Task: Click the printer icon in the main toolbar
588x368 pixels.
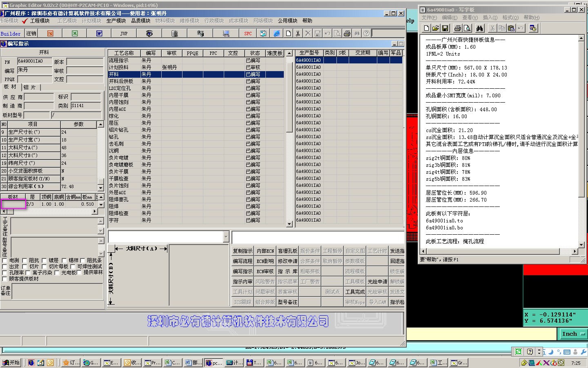Action: tap(347, 34)
